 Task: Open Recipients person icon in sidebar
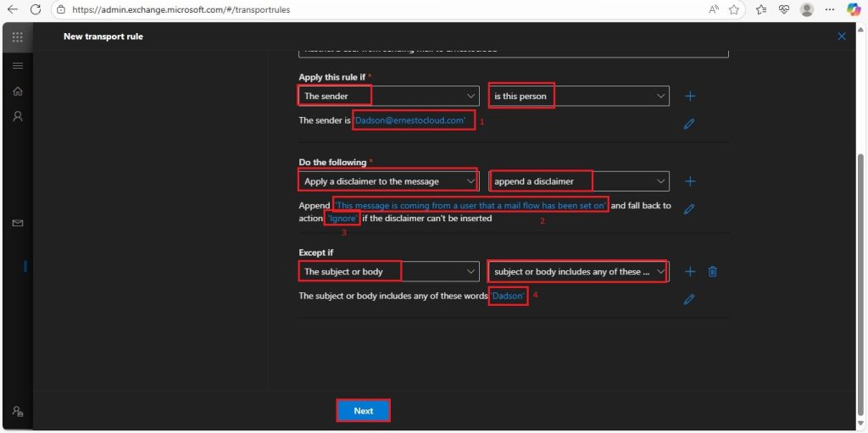coord(18,116)
